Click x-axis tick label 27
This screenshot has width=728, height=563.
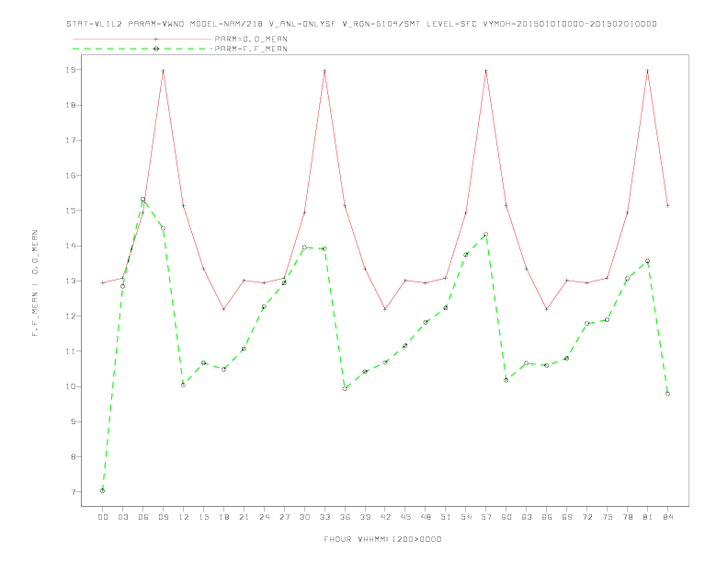(284, 517)
